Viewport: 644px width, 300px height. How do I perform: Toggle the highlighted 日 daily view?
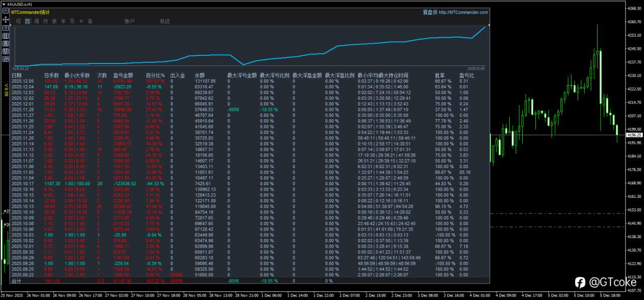tap(28, 21)
